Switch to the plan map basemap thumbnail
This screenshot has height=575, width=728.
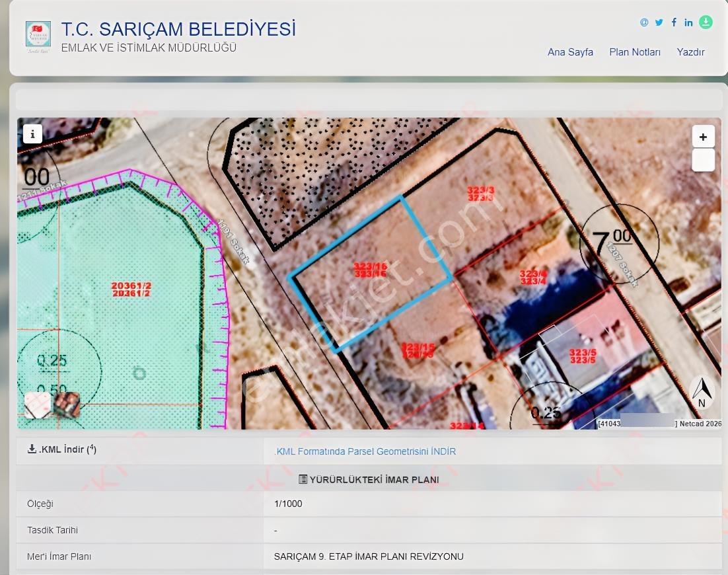pos(37,405)
